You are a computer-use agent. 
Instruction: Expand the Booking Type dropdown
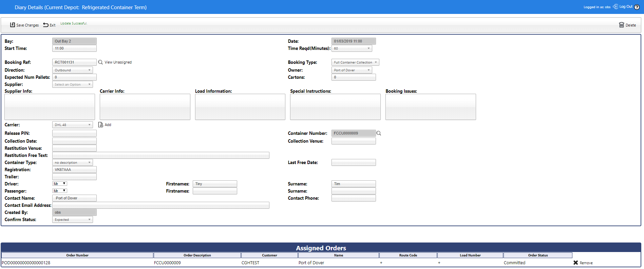pos(355,62)
